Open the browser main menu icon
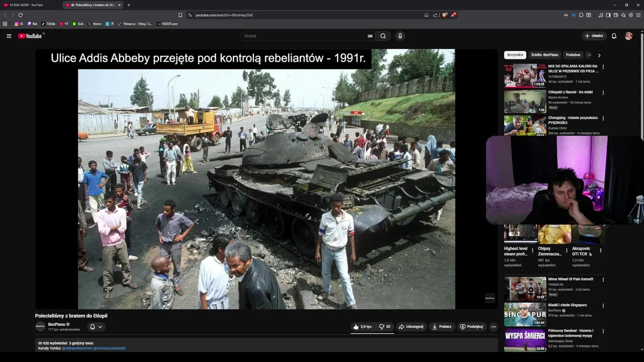 [639, 15]
